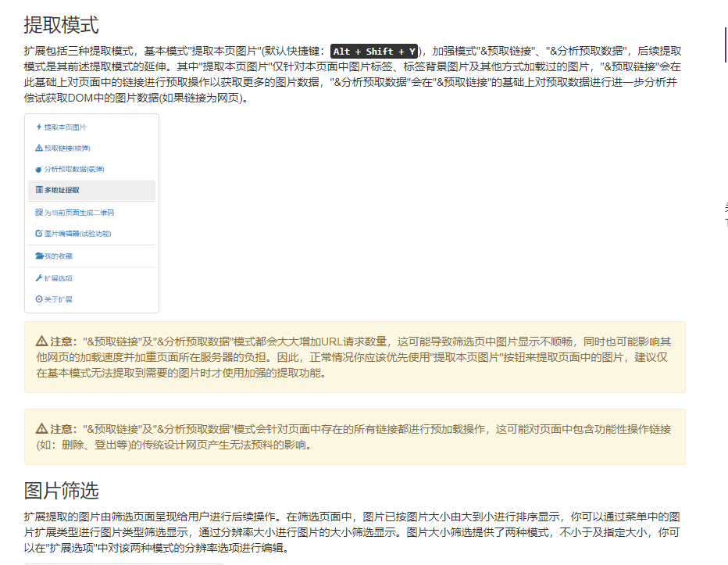This screenshot has height=565, width=728.
Task: Click the QR code icon for 为当前页面生成二维码
Action: coord(39,212)
